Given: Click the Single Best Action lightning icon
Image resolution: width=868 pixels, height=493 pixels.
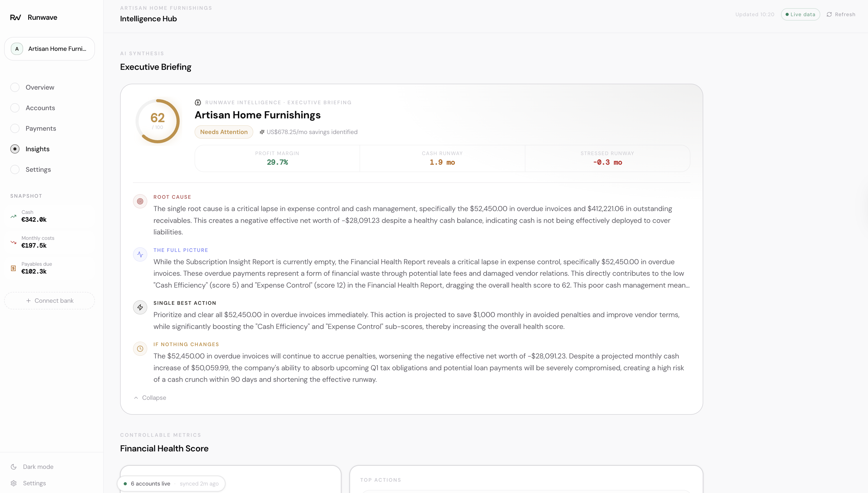Looking at the screenshot, I should click(140, 307).
